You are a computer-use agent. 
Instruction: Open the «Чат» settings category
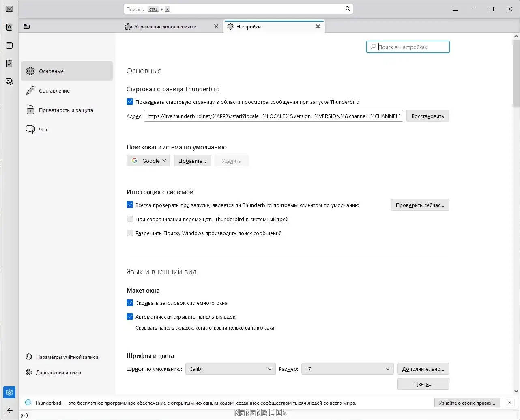click(67, 129)
